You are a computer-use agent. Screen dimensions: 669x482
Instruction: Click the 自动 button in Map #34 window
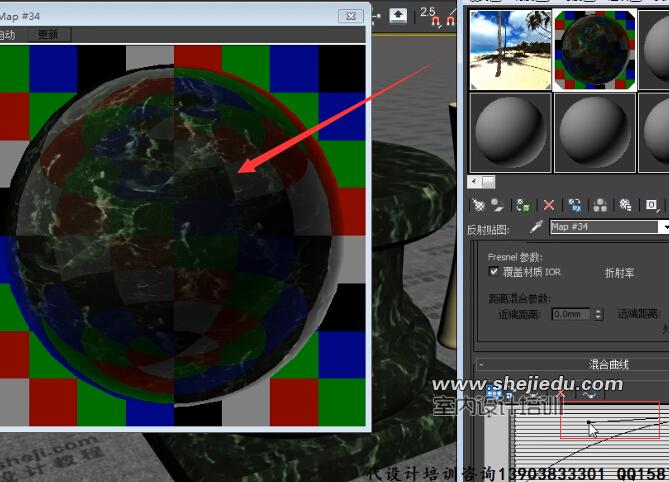tap(7, 35)
